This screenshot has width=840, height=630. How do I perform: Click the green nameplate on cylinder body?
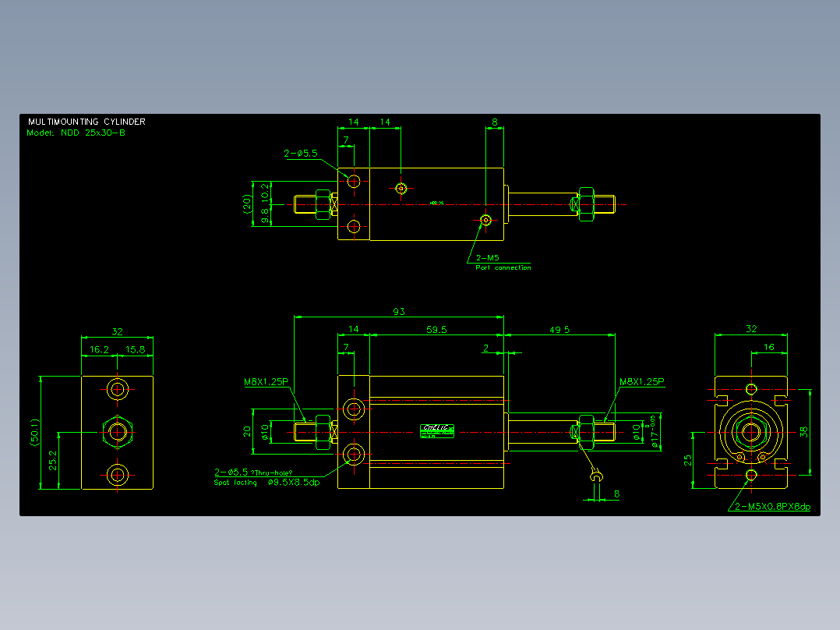(x=437, y=431)
